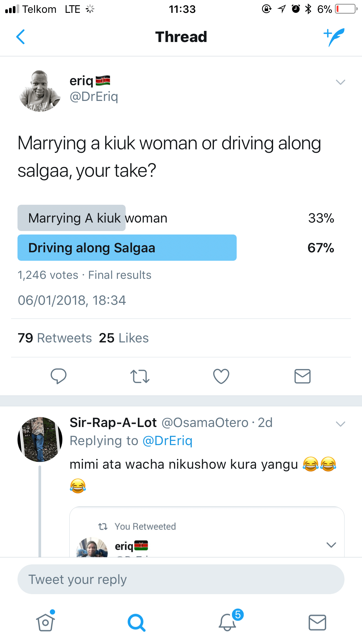
Task: Compose a new tweet with feather icon
Action: pyautogui.click(x=334, y=37)
